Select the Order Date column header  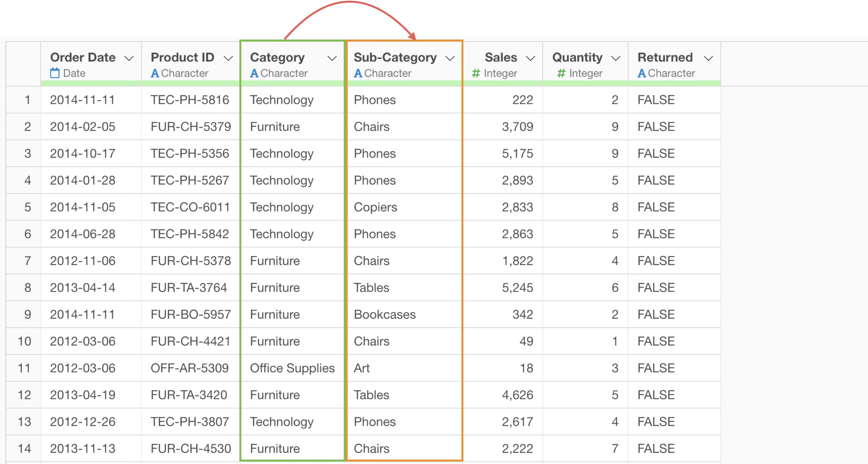pos(91,64)
